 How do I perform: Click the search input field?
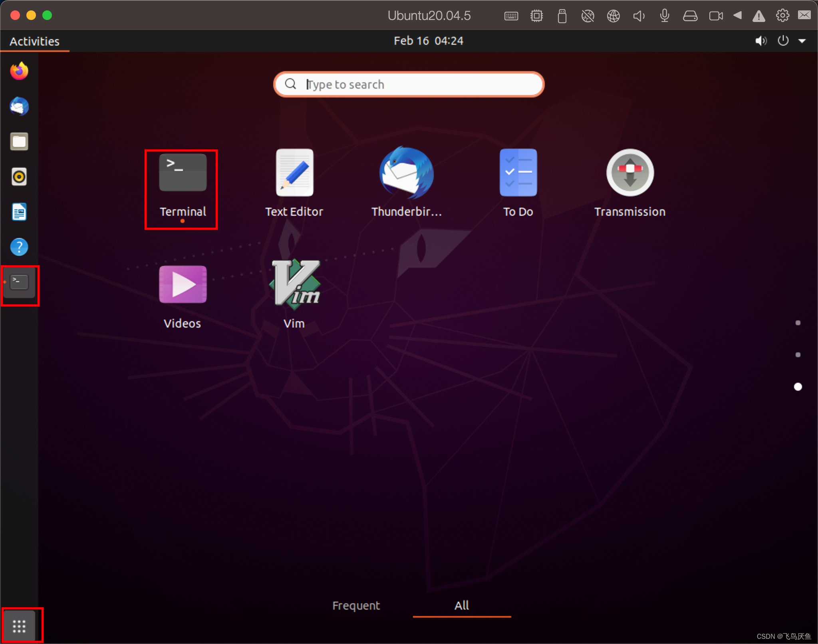(409, 83)
